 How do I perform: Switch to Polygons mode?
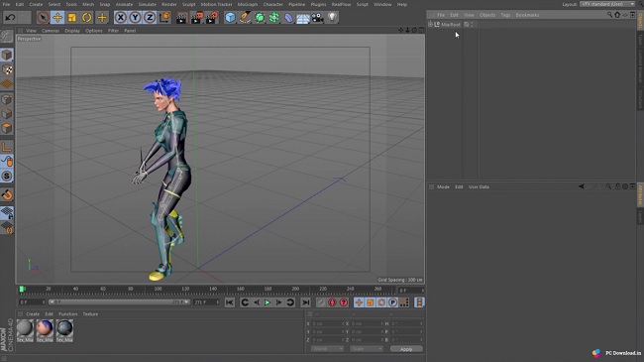(7, 128)
